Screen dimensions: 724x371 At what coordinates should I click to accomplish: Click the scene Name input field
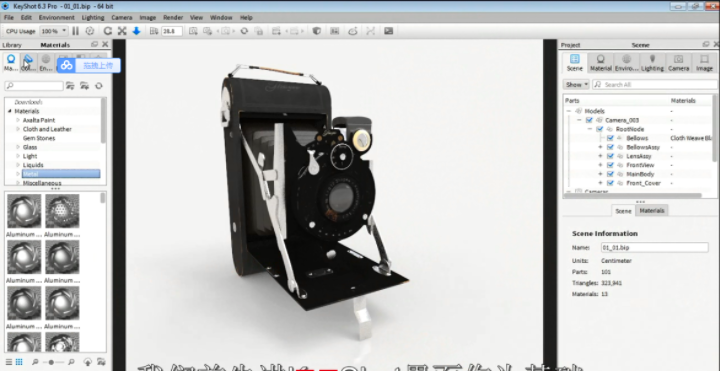[654, 248]
